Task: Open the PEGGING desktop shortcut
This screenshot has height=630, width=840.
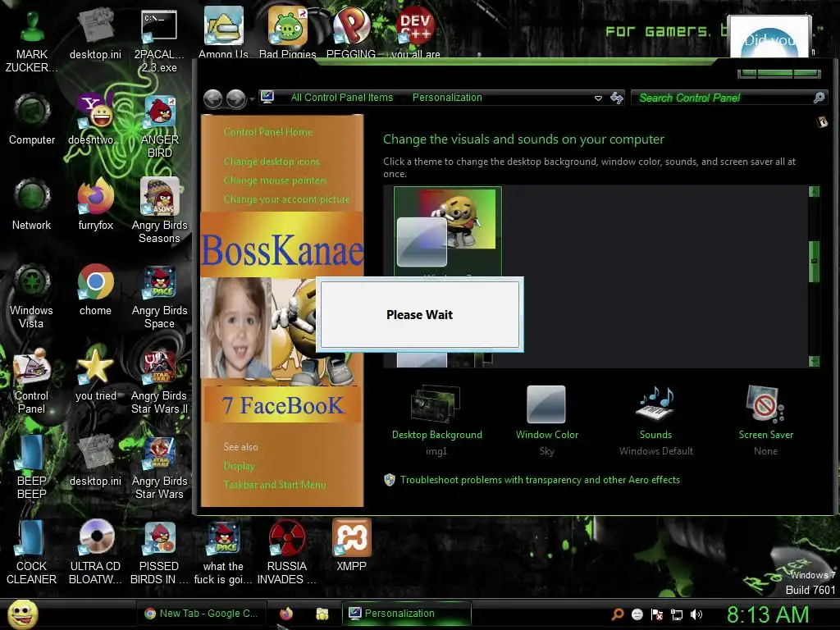Action: 351,32
